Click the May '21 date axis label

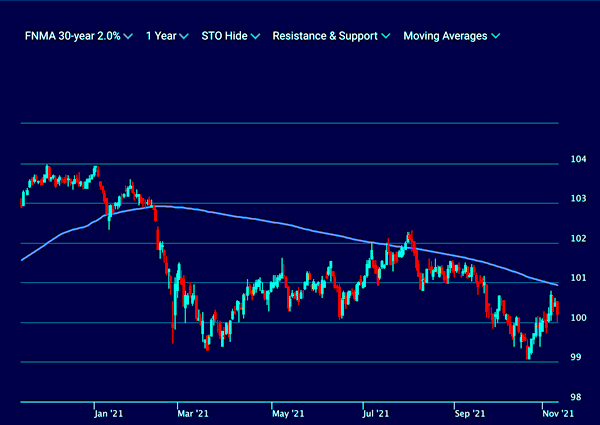click(x=286, y=412)
